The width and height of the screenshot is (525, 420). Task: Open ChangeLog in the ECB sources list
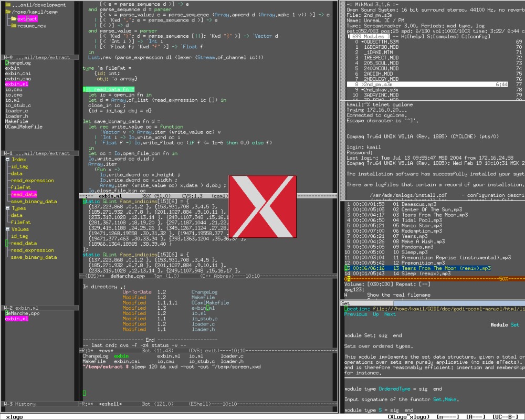pos(18,62)
